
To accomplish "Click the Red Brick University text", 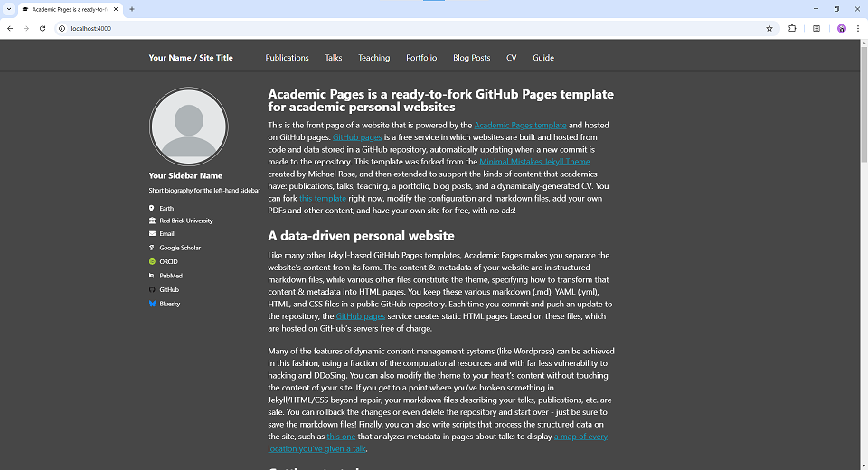I will click(186, 221).
